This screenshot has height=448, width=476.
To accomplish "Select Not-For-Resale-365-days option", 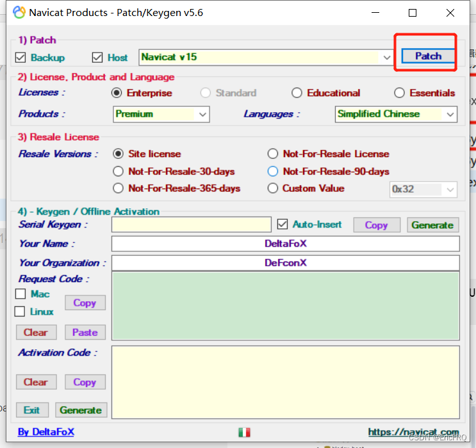I will 118,188.
